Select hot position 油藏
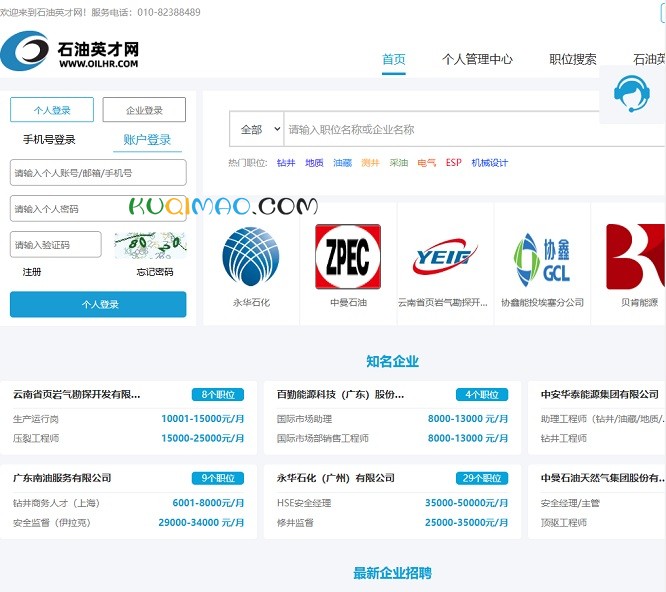666x592 pixels. click(342, 163)
